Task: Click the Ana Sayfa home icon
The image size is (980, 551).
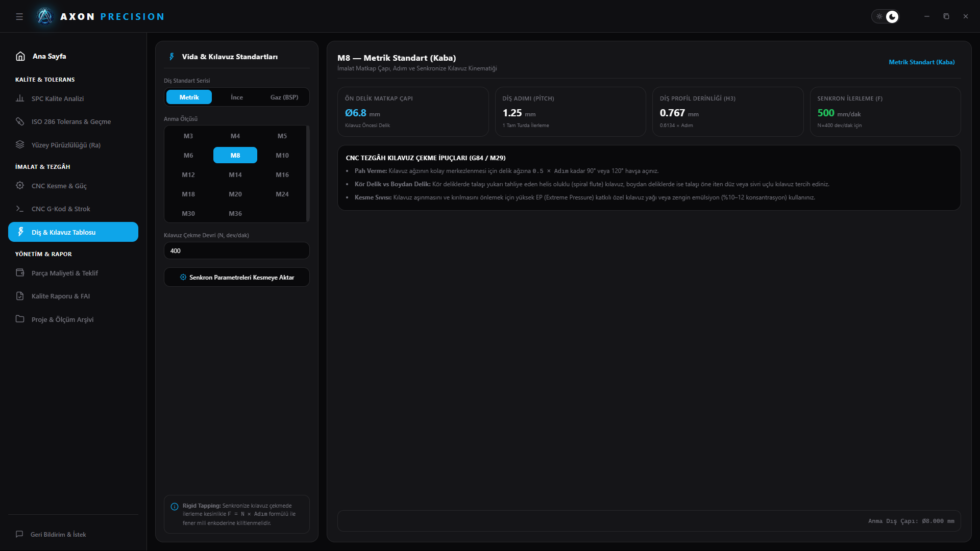Action: coord(20,56)
